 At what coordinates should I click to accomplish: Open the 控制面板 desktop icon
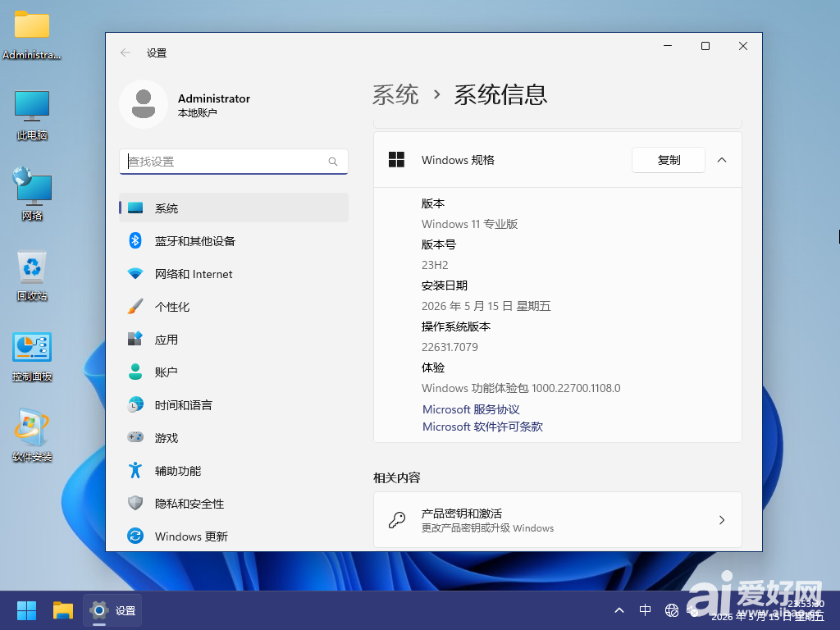pos(32,356)
